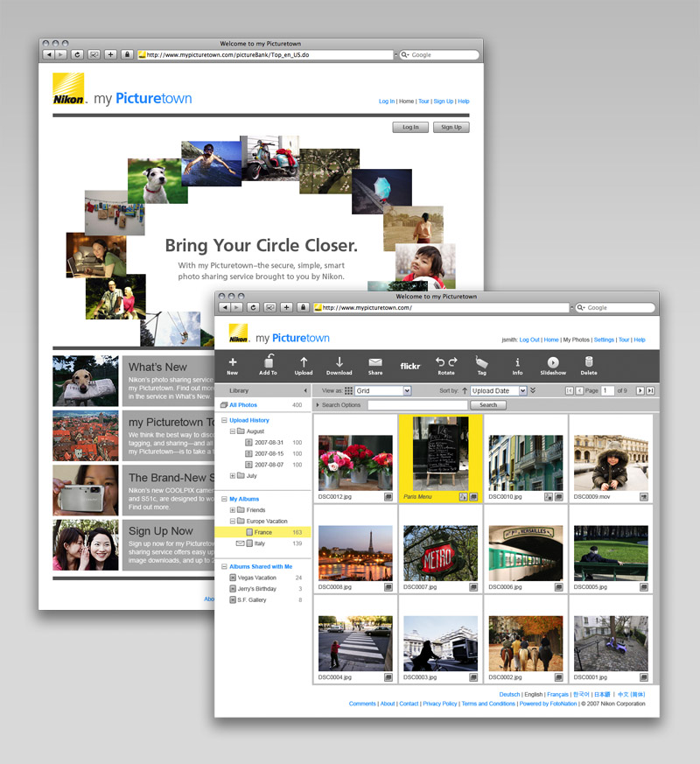Expand the July folder
This screenshot has width=700, height=764.
point(233,475)
